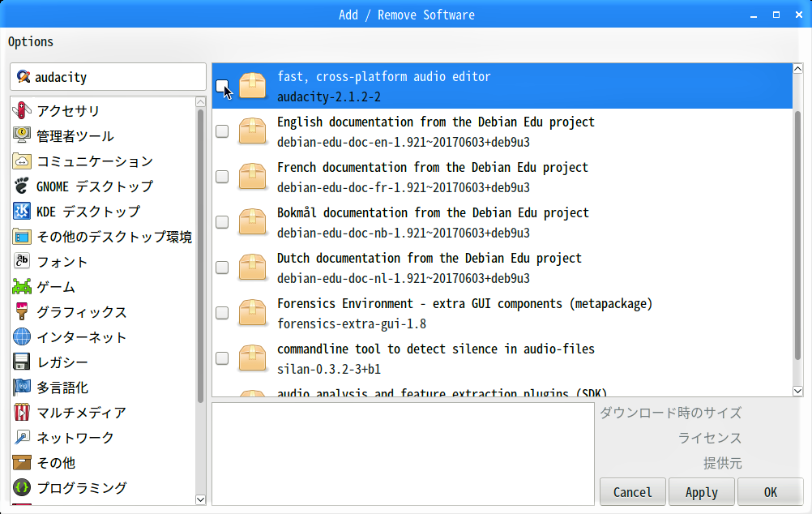Click the audacity-2.1.2-2 package icon
The image size is (812, 514).
click(252, 86)
